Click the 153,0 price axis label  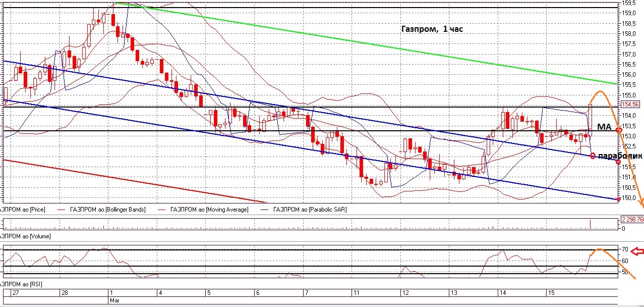tap(628, 136)
